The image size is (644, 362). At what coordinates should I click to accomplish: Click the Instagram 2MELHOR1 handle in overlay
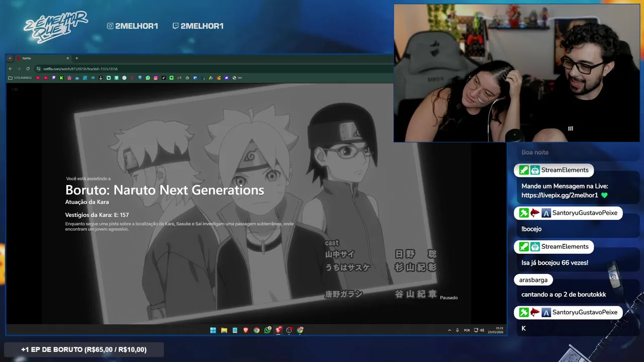coord(132,26)
